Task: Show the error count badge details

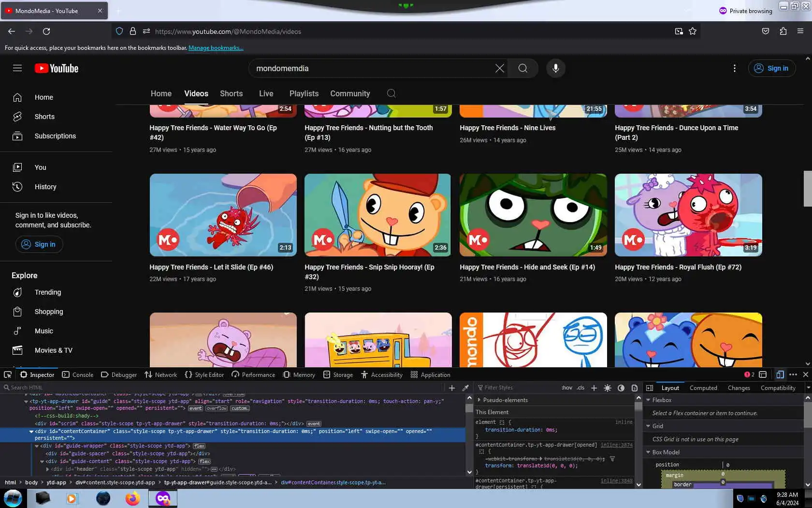Action: pos(749,374)
